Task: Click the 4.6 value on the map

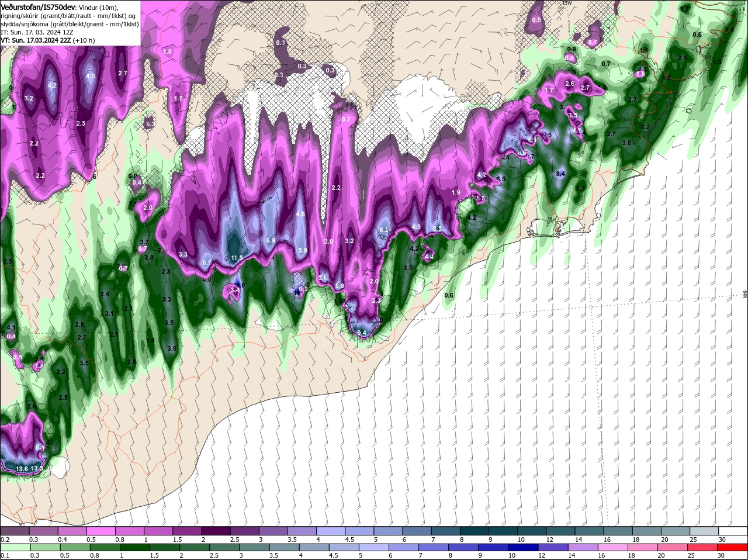Action: pyautogui.click(x=300, y=215)
